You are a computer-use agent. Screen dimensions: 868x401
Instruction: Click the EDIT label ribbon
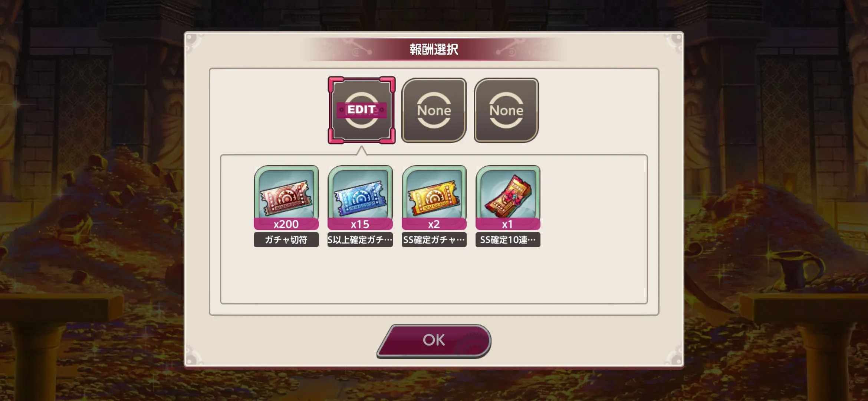pyautogui.click(x=362, y=110)
